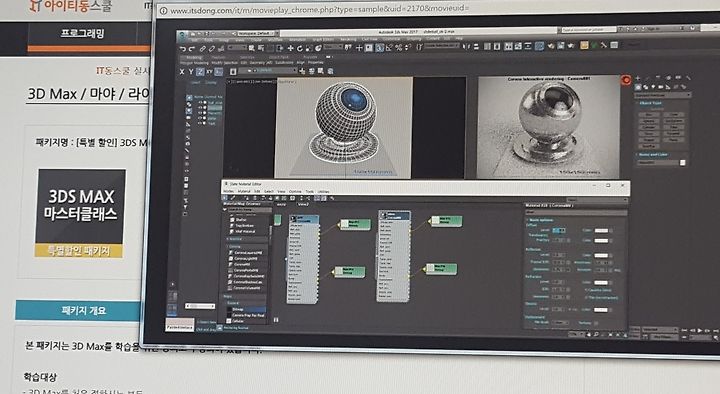Select the Lights category icon
The height and width of the screenshot is (394, 720).
pyautogui.click(x=653, y=87)
